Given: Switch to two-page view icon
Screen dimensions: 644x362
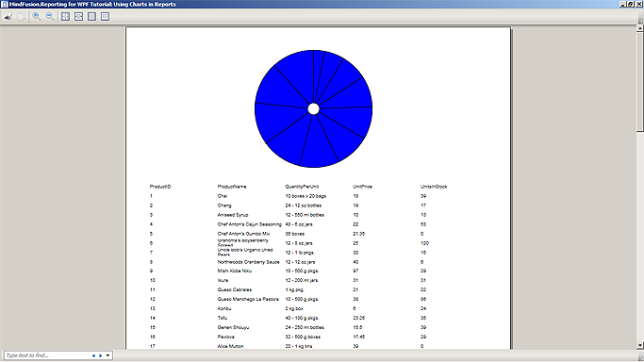Looking at the screenshot, I should point(106,16).
